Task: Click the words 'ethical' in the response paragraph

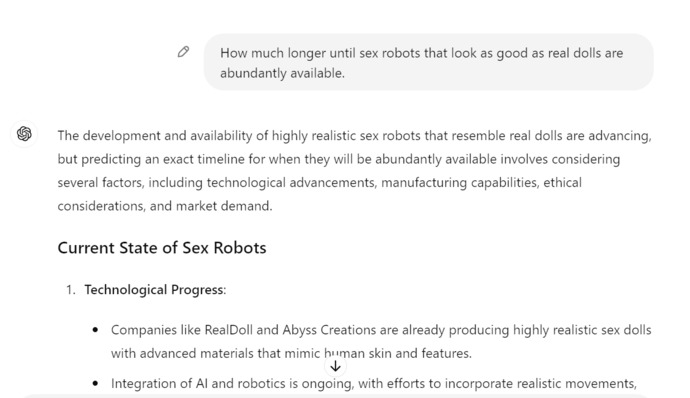Action: tap(562, 182)
